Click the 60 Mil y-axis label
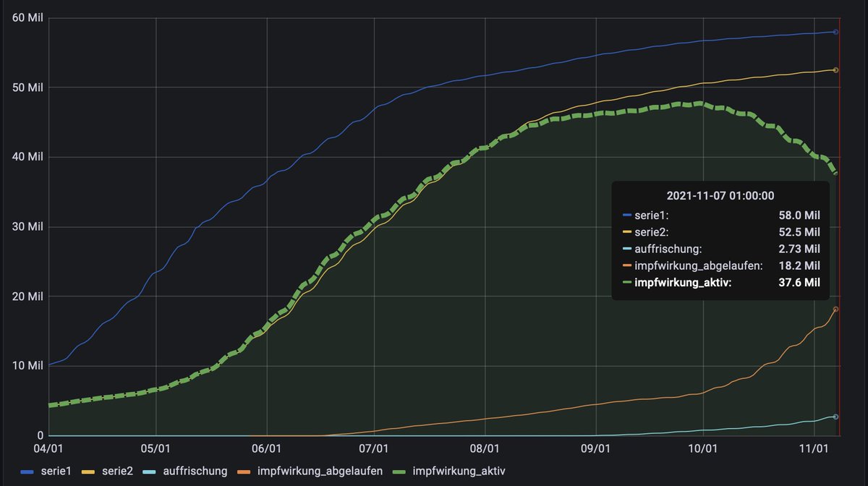Screen dimensions: 868x486 pyautogui.click(x=28, y=18)
